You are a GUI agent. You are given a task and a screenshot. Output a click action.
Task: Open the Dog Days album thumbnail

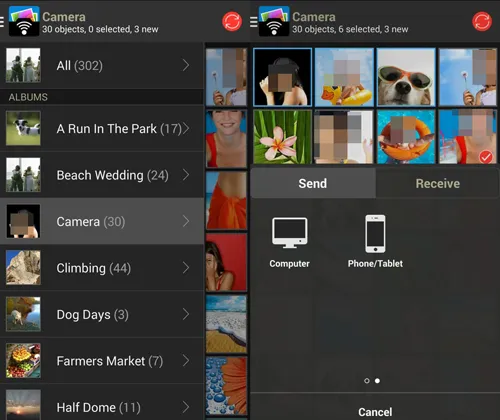click(x=23, y=314)
